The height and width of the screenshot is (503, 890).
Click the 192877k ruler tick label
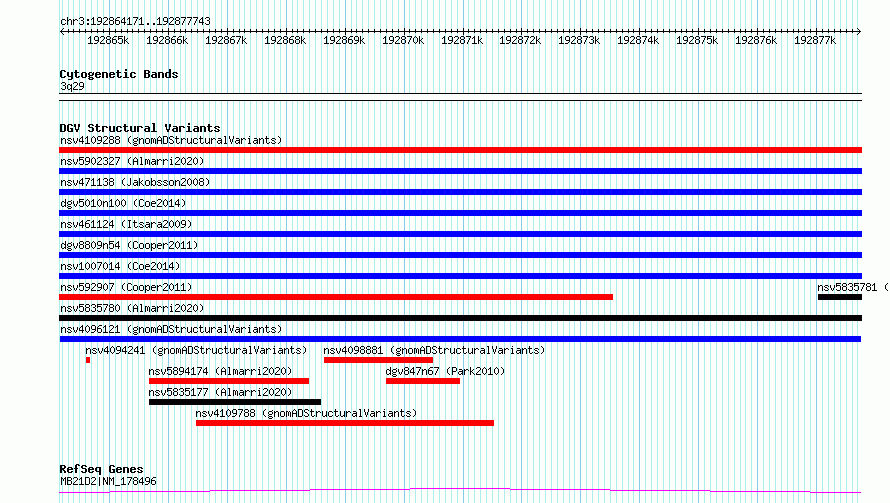click(815, 40)
